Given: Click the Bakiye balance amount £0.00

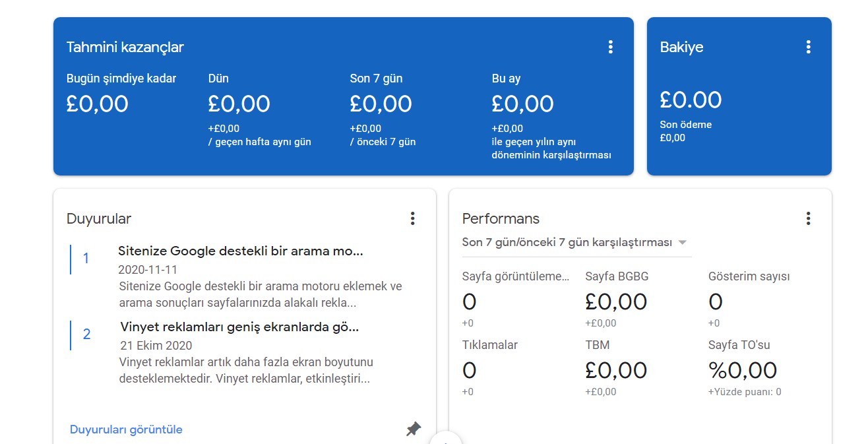Looking at the screenshot, I should point(691,100).
